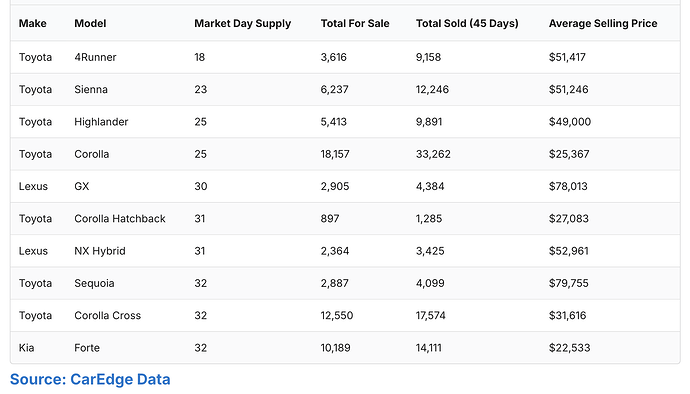Click the 18,157 total for sale value

335,154
